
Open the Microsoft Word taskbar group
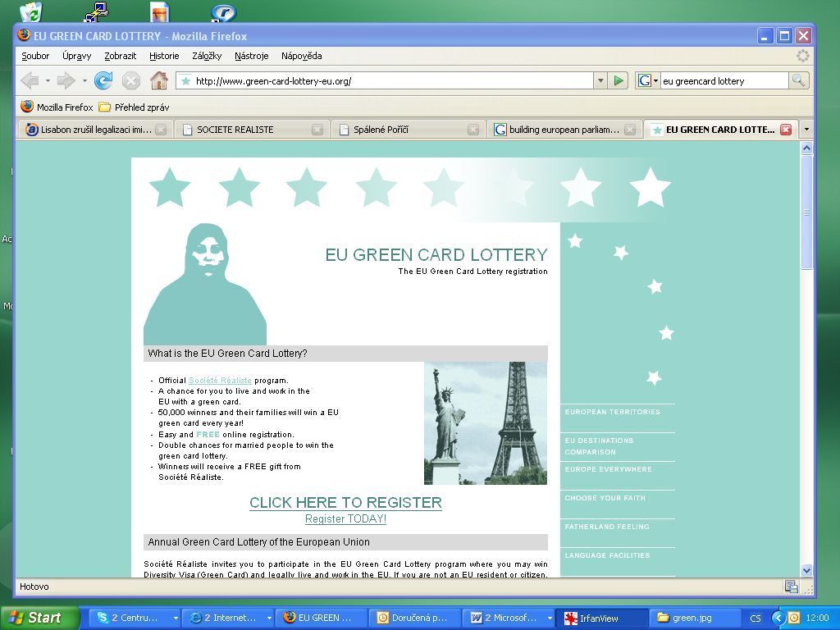509,618
